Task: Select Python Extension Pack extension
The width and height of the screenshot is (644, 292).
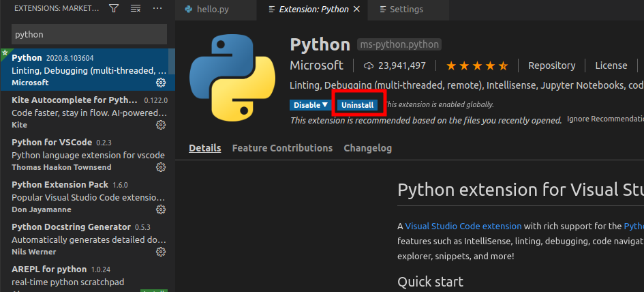Action: [87, 197]
